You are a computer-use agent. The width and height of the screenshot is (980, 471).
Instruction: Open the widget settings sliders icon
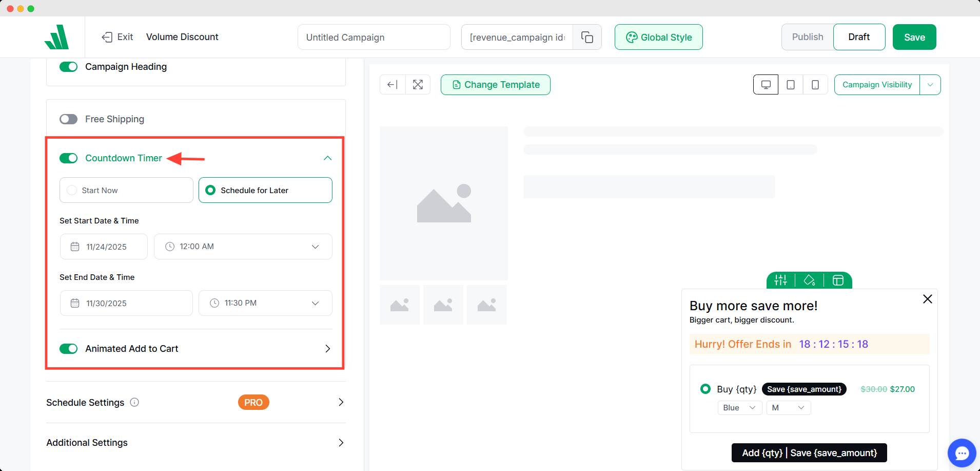(x=780, y=280)
